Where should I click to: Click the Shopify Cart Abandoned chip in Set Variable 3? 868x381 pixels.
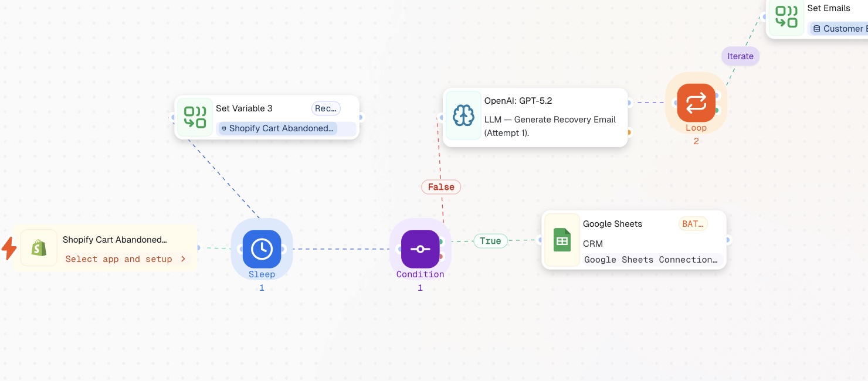(x=277, y=128)
